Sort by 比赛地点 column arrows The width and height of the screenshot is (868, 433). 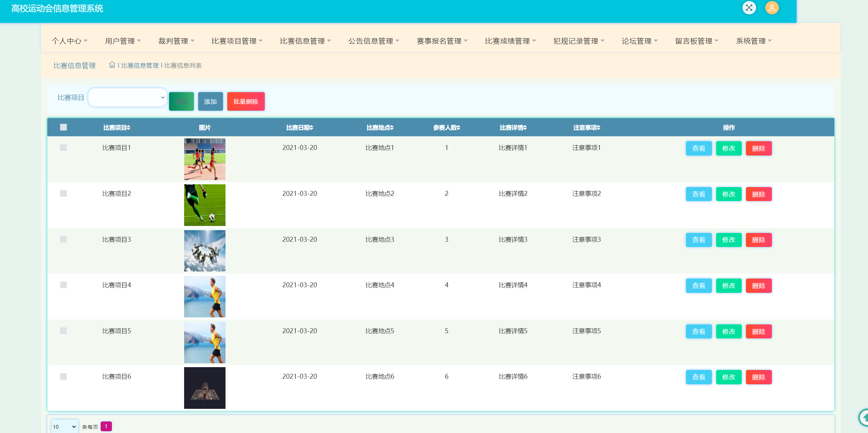click(392, 128)
